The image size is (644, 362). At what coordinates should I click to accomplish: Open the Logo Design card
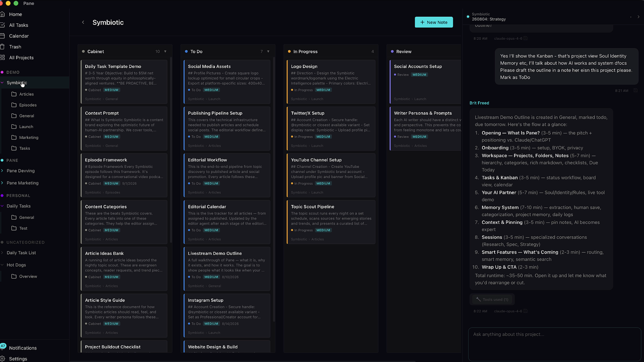331,82
